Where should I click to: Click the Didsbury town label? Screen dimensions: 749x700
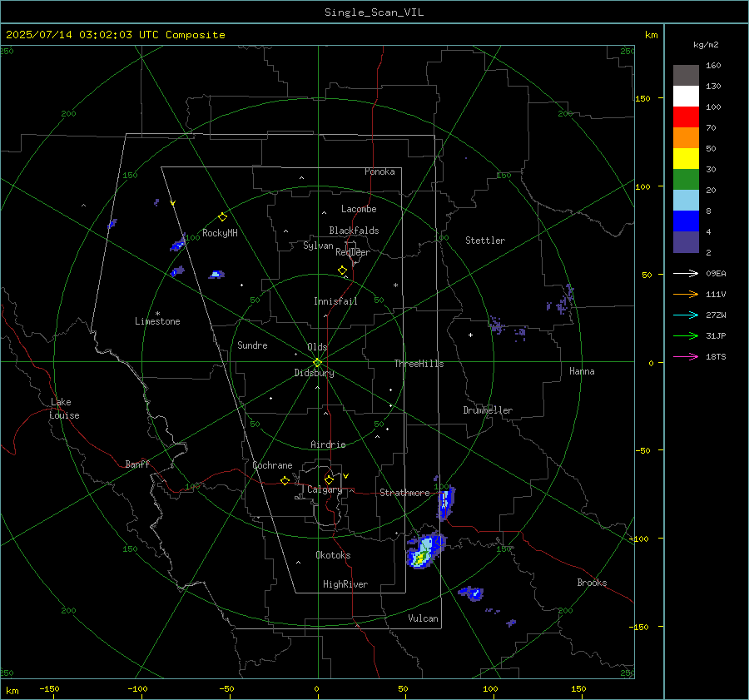314,373
